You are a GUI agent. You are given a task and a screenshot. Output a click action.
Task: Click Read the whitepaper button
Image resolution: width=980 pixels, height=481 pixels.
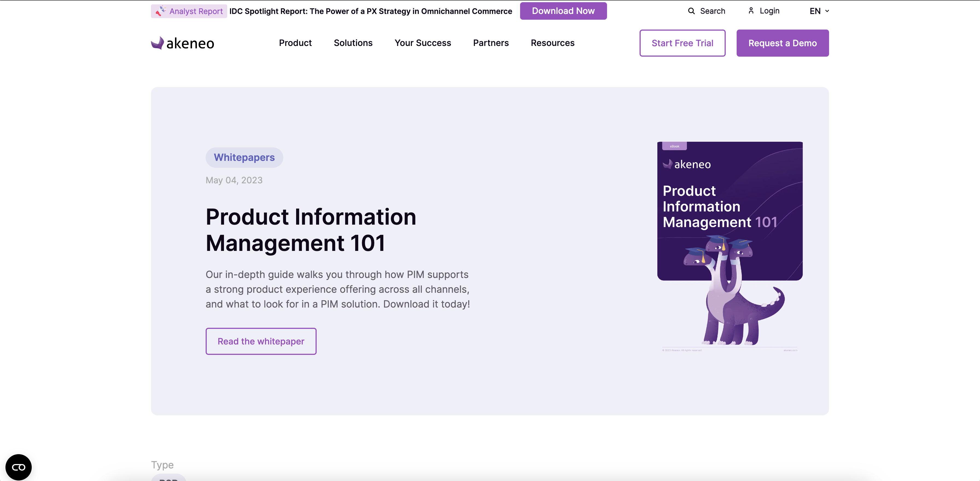click(261, 341)
